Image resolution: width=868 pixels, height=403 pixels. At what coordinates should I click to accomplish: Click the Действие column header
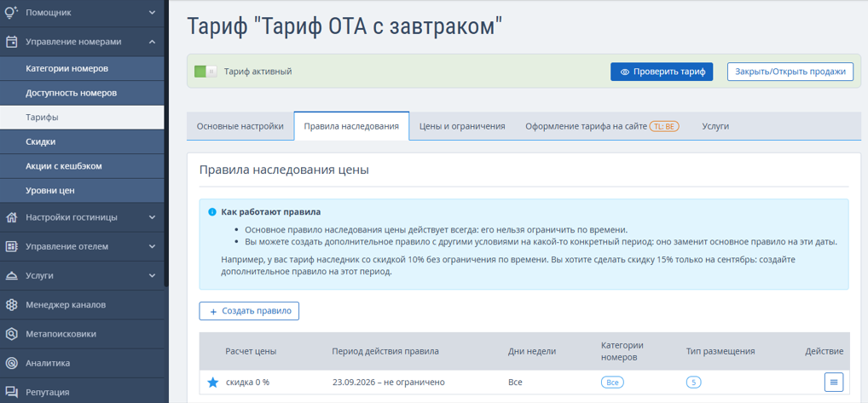pos(825,351)
